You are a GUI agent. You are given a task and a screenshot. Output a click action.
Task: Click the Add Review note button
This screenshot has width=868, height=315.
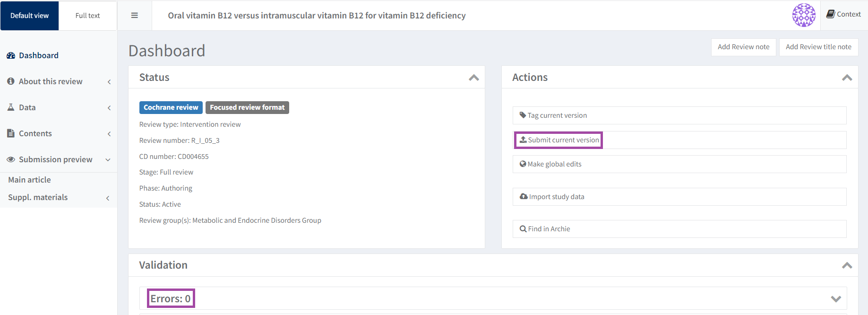[x=743, y=47]
